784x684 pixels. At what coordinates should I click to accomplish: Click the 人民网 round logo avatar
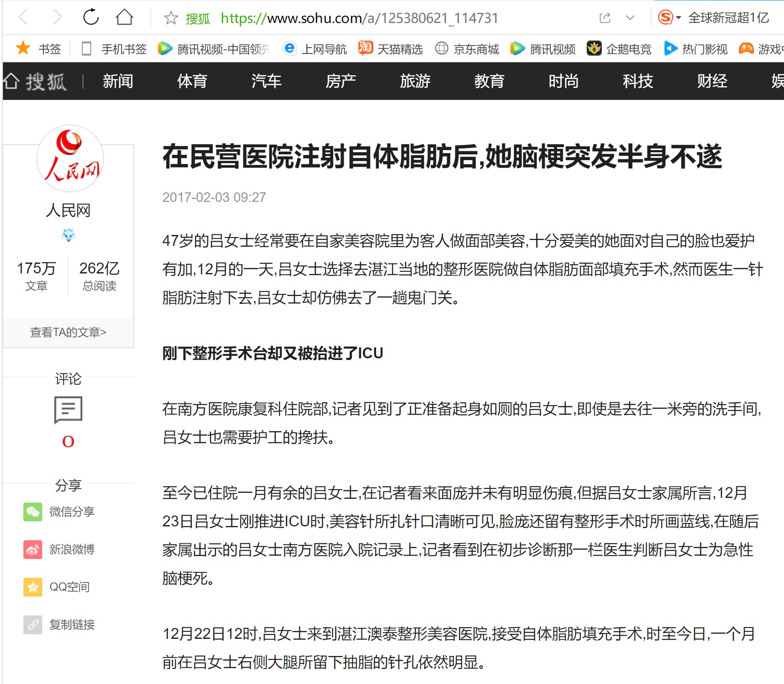coord(70,158)
